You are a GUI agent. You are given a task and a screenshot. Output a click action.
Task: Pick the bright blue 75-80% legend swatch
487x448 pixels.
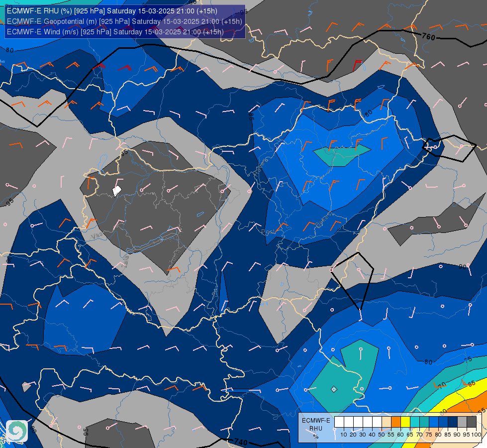click(x=434, y=422)
